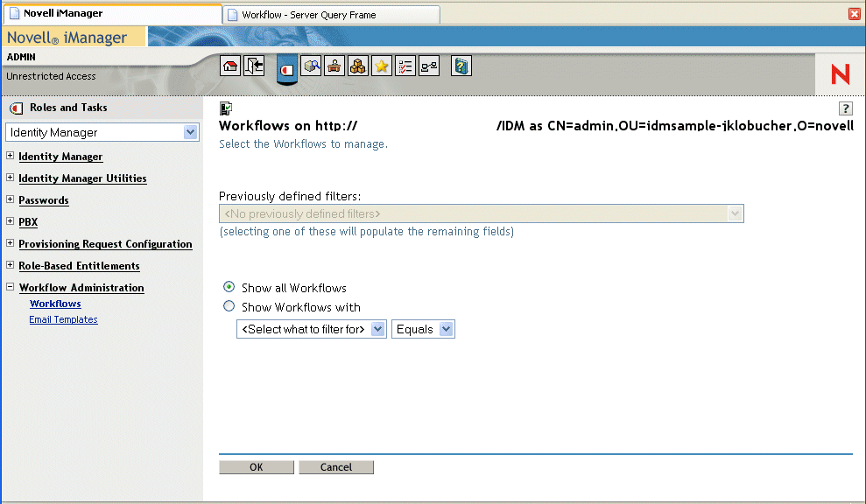Select the Favorites star icon
Screen dimensions: 866x504
pyautogui.click(x=381, y=66)
